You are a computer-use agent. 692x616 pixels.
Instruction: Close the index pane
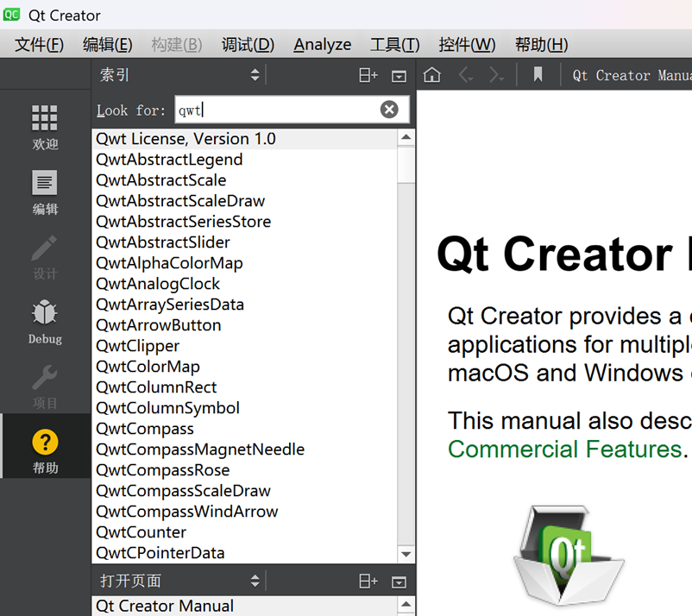pyautogui.click(x=399, y=76)
